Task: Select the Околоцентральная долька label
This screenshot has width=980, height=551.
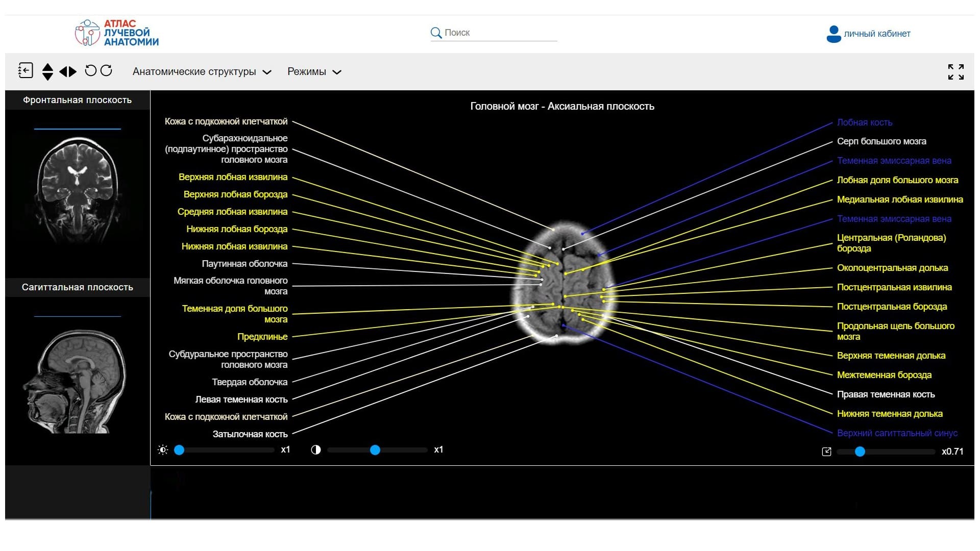Action: point(892,268)
